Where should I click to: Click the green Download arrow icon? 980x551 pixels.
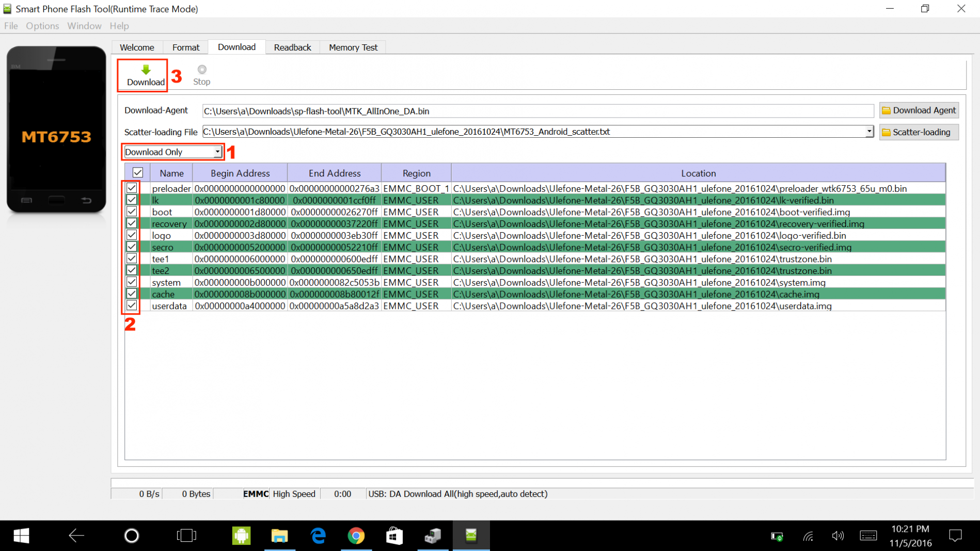click(146, 70)
